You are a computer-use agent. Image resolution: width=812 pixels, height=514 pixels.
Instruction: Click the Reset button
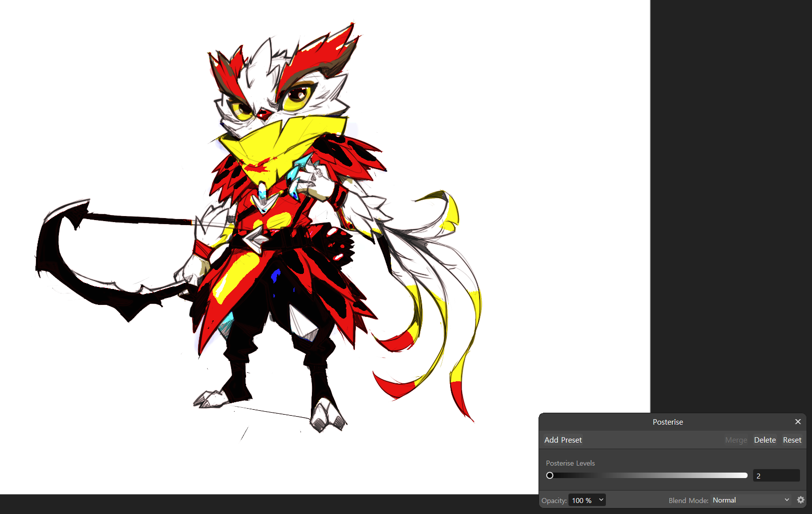[x=792, y=440]
